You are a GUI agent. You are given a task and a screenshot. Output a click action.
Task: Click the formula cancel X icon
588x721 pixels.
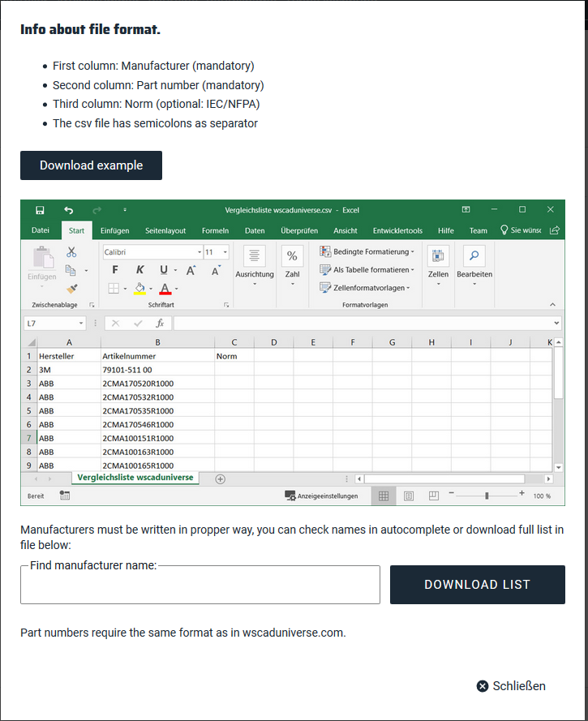tap(115, 324)
